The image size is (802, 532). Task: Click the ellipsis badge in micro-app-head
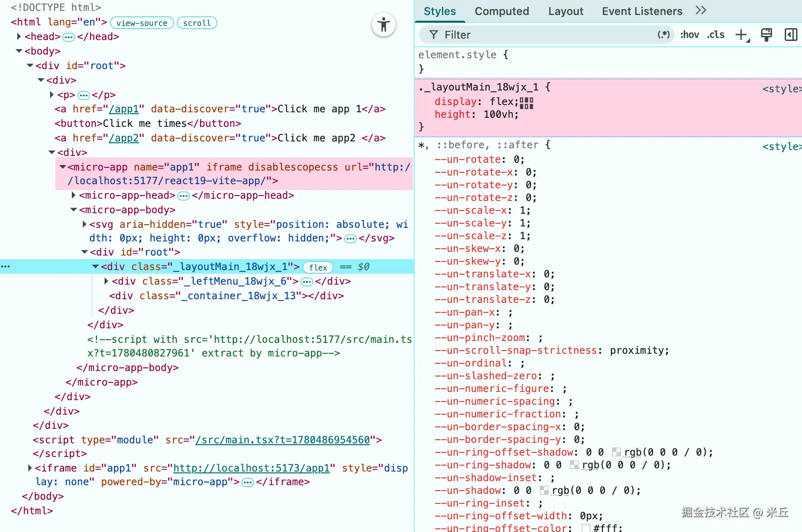(184, 196)
